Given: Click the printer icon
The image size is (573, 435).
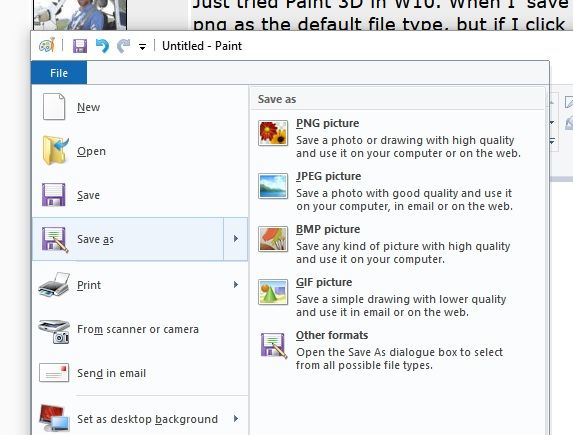Looking at the screenshot, I should pos(54,285).
